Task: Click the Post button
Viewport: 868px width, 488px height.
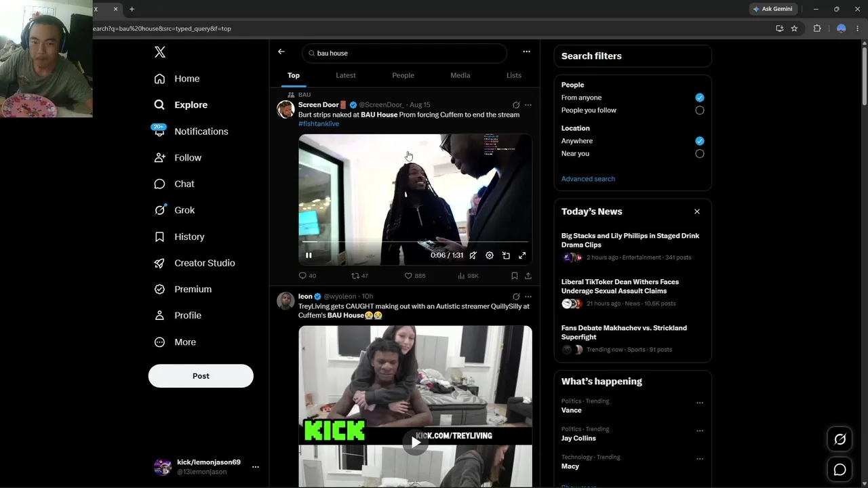Action: 201,376
